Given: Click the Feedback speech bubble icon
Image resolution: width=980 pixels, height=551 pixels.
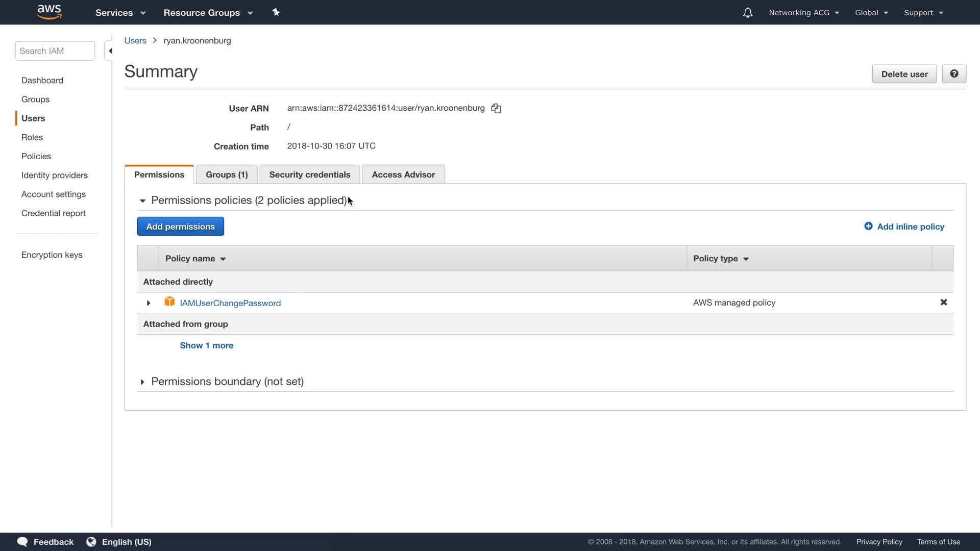Looking at the screenshot, I should click(x=22, y=542).
